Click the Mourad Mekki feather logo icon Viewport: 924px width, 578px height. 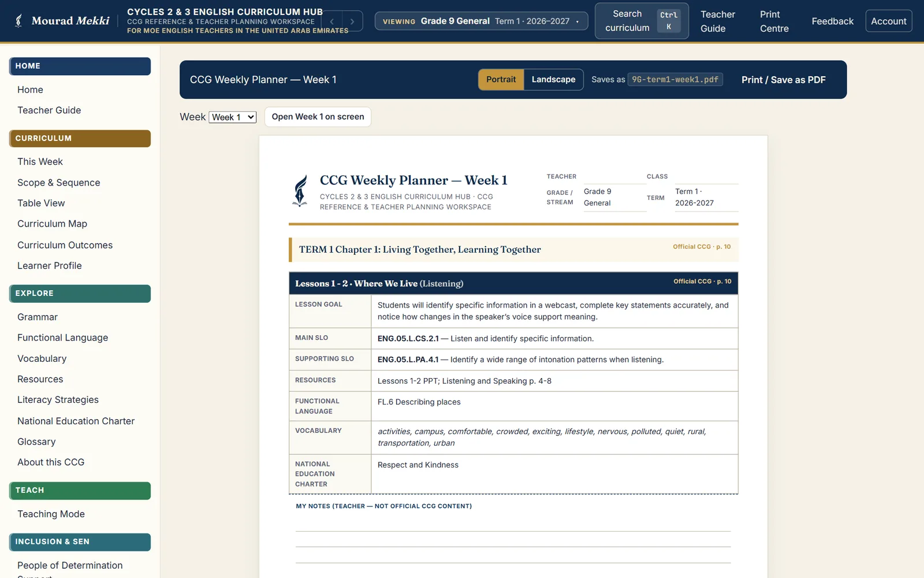[x=19, y=21]
